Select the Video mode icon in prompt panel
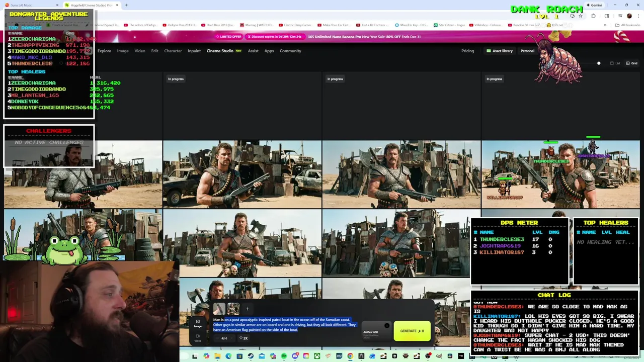This screenshot has height=362, width=644. coord(198,338)
